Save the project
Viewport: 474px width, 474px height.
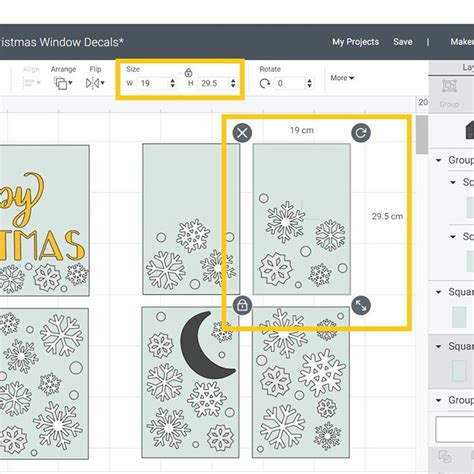[x=403, y=42]
